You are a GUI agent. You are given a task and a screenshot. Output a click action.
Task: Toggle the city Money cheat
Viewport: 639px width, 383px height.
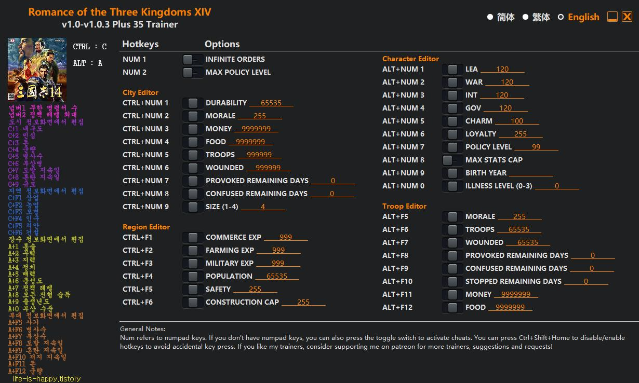click(192, 129)
